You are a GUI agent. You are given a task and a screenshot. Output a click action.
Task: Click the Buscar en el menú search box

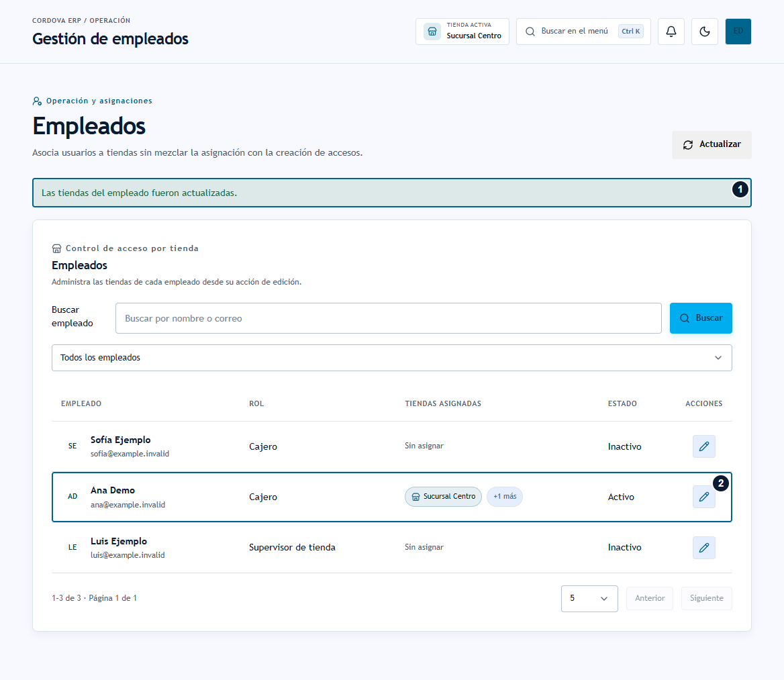coord(583,32)
